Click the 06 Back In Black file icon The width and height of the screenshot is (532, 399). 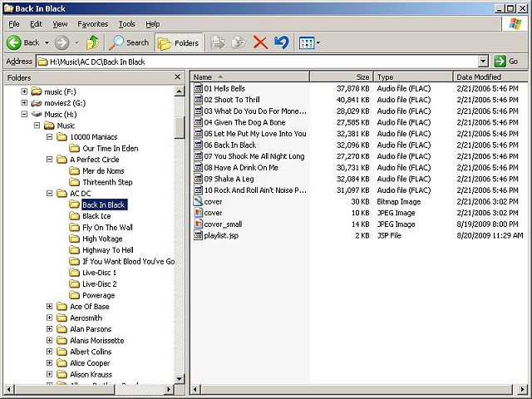point(198,145)
